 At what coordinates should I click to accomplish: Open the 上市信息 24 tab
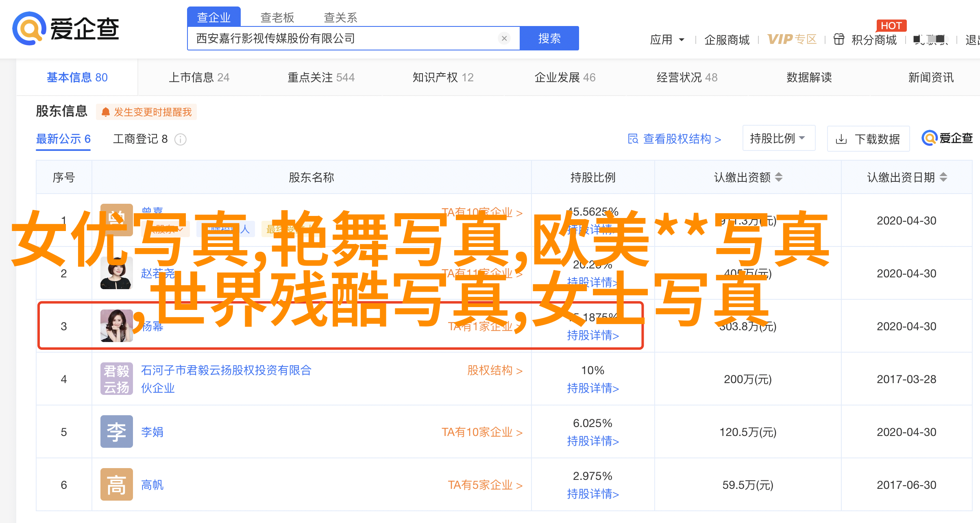coord(199,77)
